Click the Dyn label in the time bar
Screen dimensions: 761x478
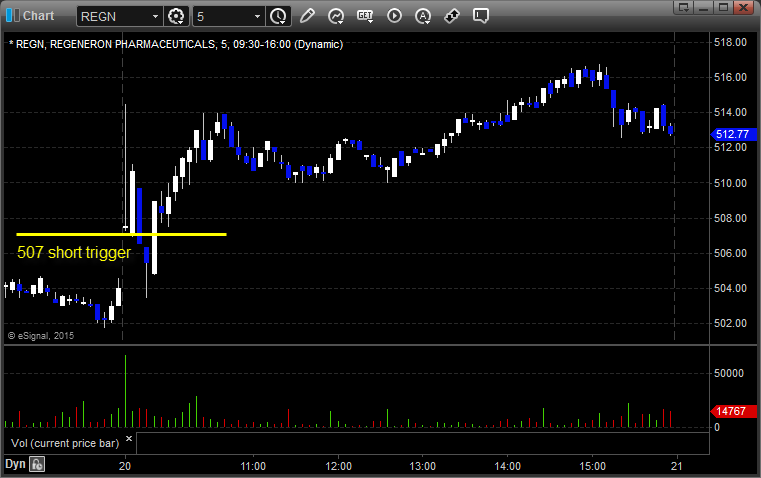click(15, 464)
